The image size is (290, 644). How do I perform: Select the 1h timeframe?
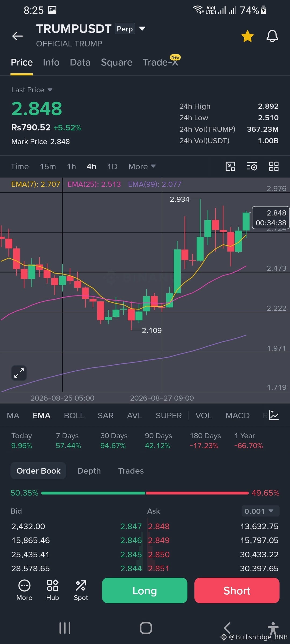pyautogui.click(x=71, y=167)
